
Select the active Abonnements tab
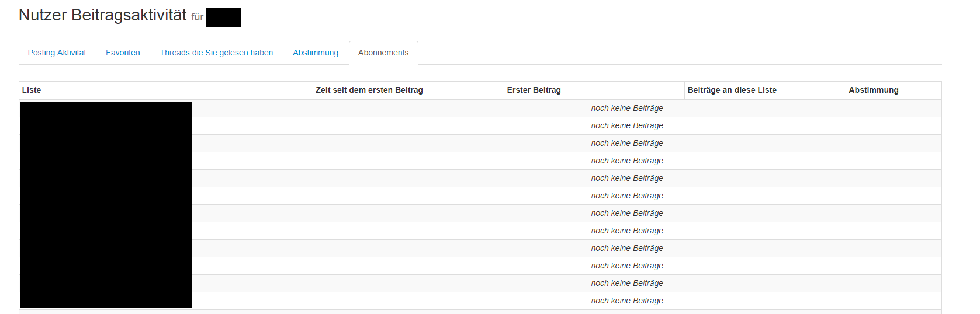[383, 53]
